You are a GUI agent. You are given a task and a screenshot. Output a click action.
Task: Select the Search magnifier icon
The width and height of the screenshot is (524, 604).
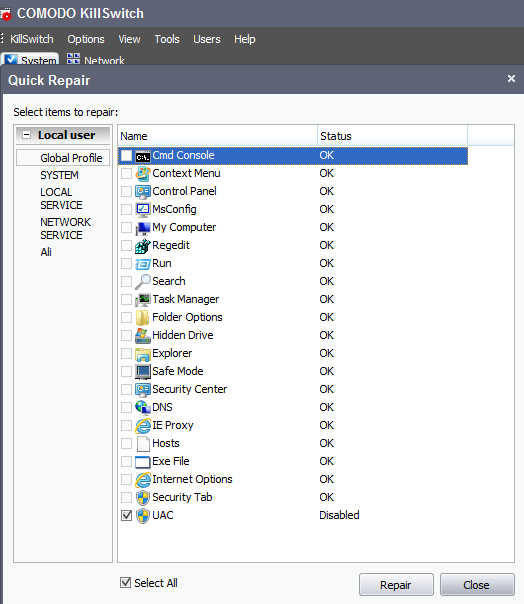(x=143, y=282)
